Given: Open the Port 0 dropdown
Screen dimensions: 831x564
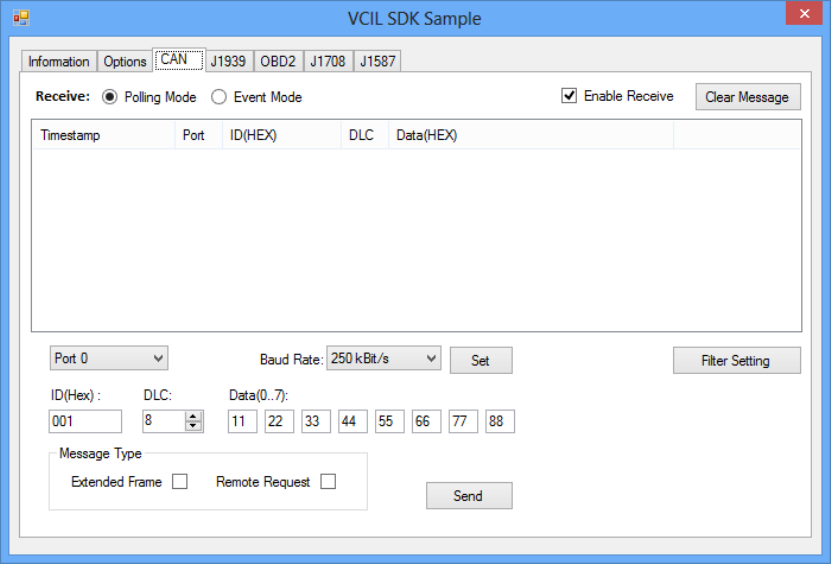Looking at the screenshot, I should pyautogui.click(x=109, y=359).
